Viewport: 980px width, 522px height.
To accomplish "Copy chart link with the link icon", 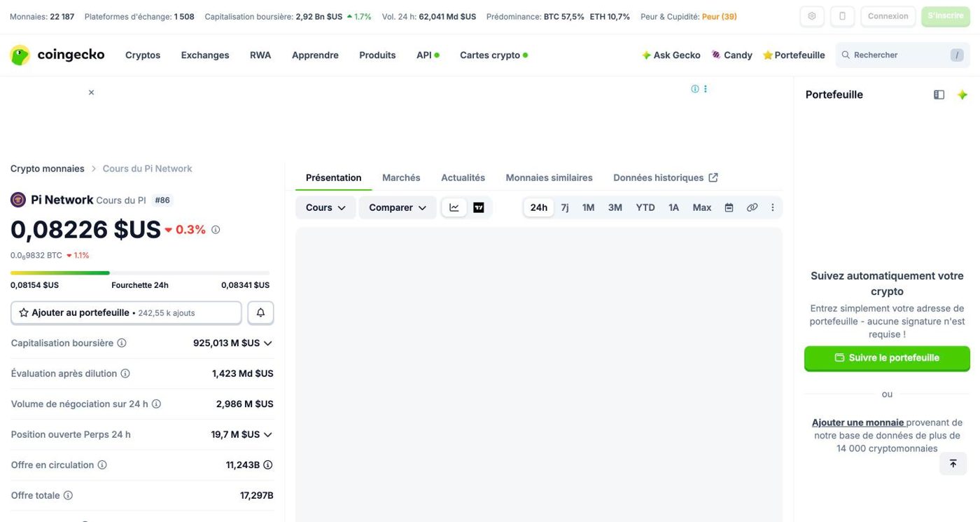I will [x=752, y=207].
